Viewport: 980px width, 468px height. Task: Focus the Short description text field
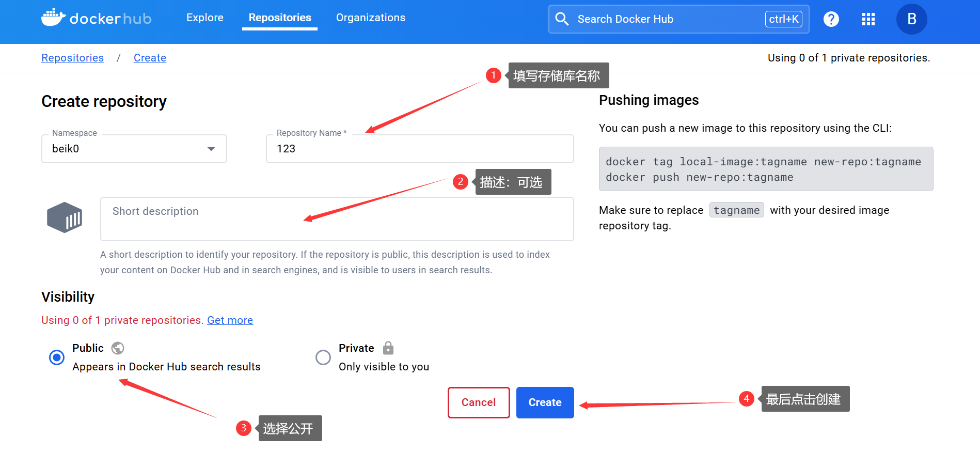click(x=337, y=219)
